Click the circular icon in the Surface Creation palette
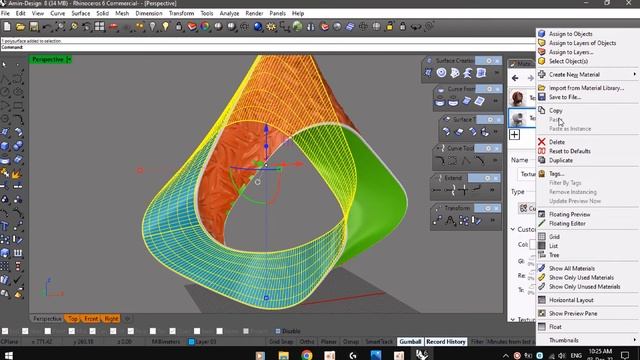The width and height of the screenshot is (640, 360). pyautogui.click(x=441, y=73)
